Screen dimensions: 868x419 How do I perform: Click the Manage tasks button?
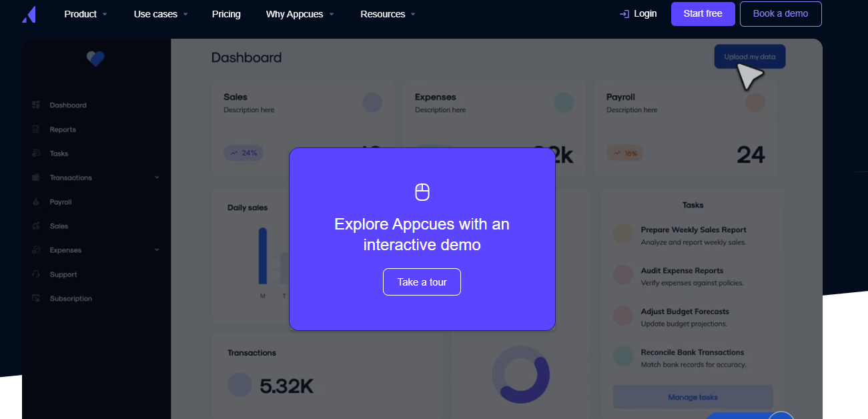pyautogui.click(x=693, y=397)
